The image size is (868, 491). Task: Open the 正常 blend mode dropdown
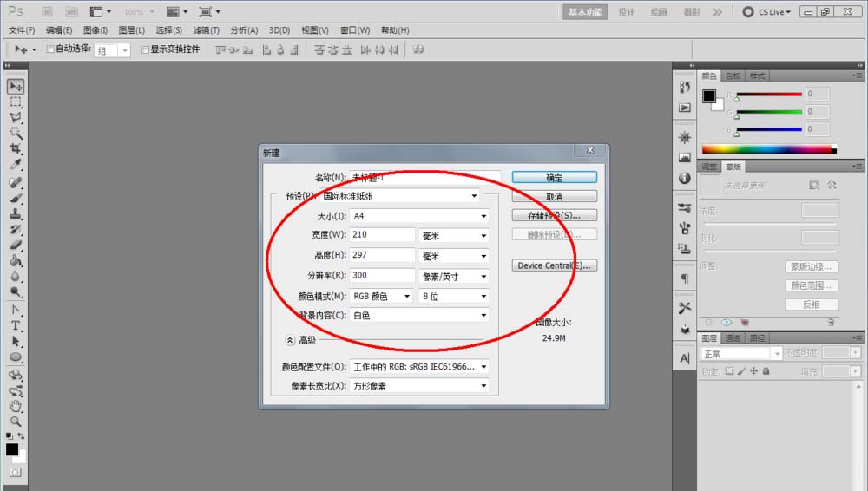(741, 353)
